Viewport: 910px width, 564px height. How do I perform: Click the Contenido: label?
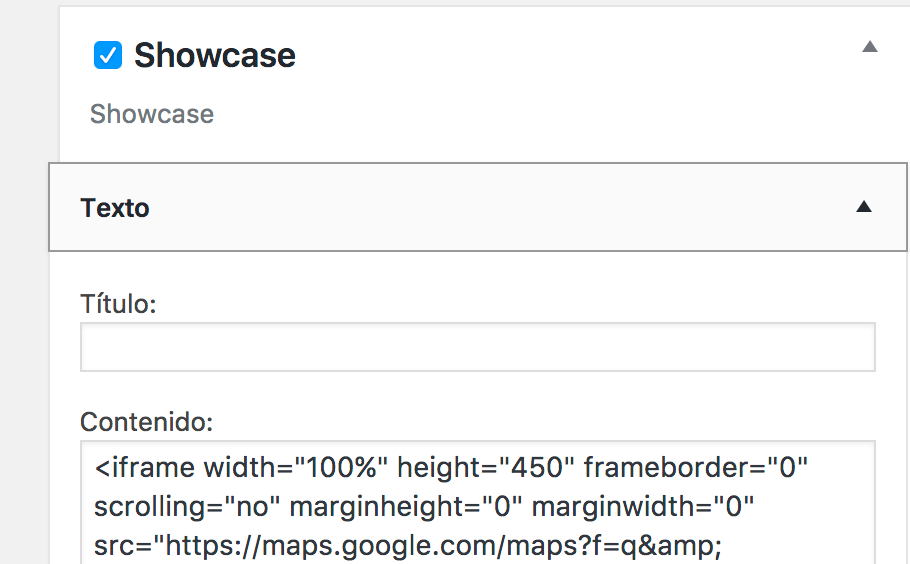click(x=147, y=422)
